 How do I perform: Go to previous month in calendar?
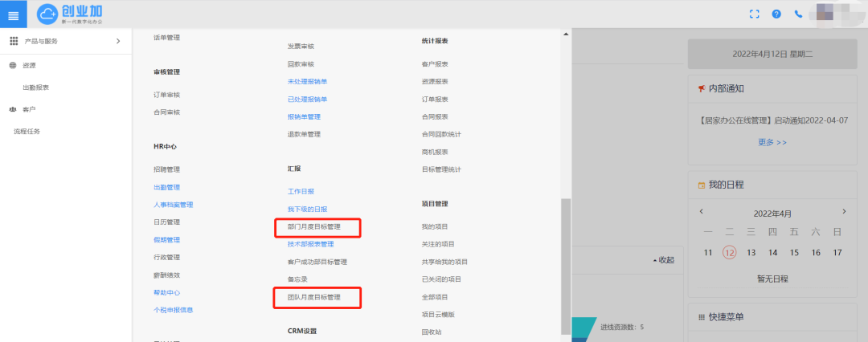click(702, 211)
